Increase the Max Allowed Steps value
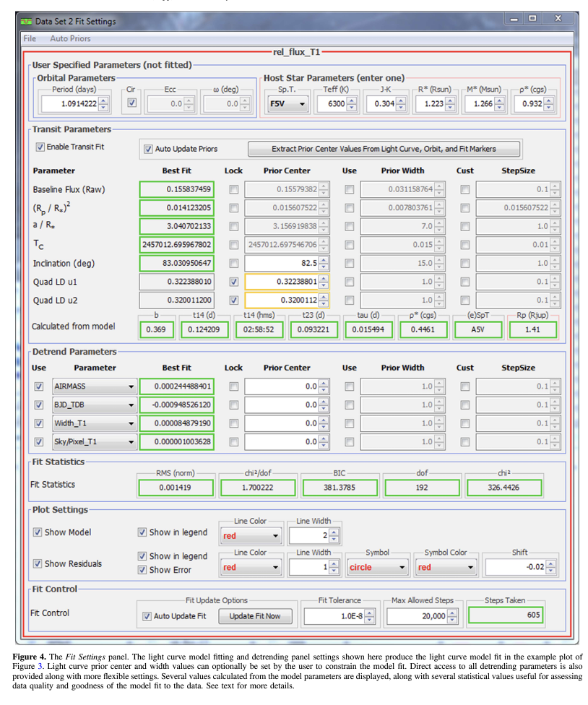This screenshot has height=705, width=588. click(x=452, y=613)
